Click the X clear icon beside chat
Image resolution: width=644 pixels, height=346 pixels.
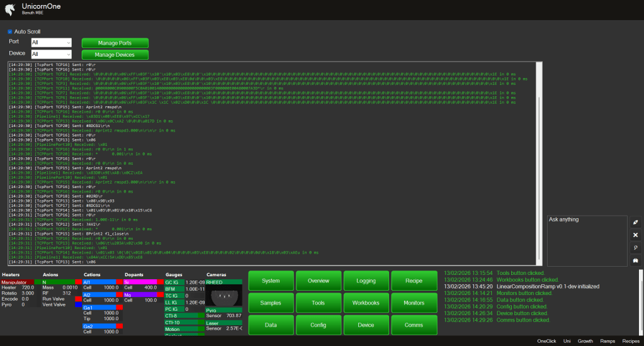(x=635, y=235)
